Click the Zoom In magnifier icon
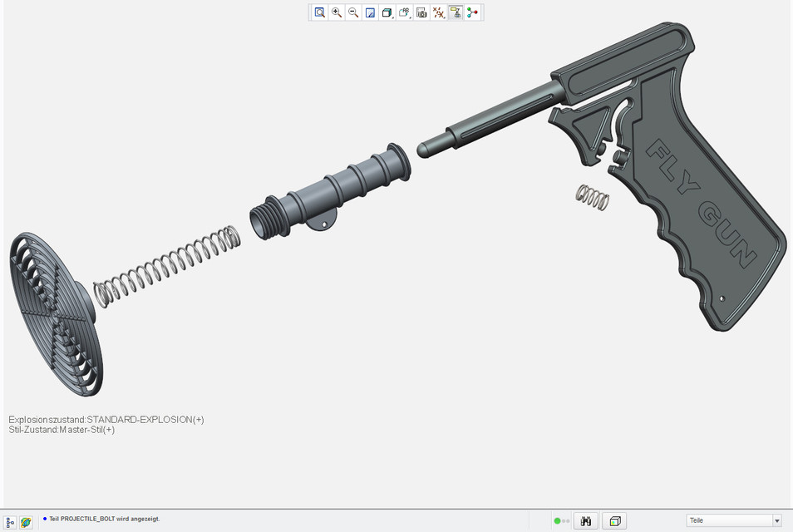 click(337, 12)
